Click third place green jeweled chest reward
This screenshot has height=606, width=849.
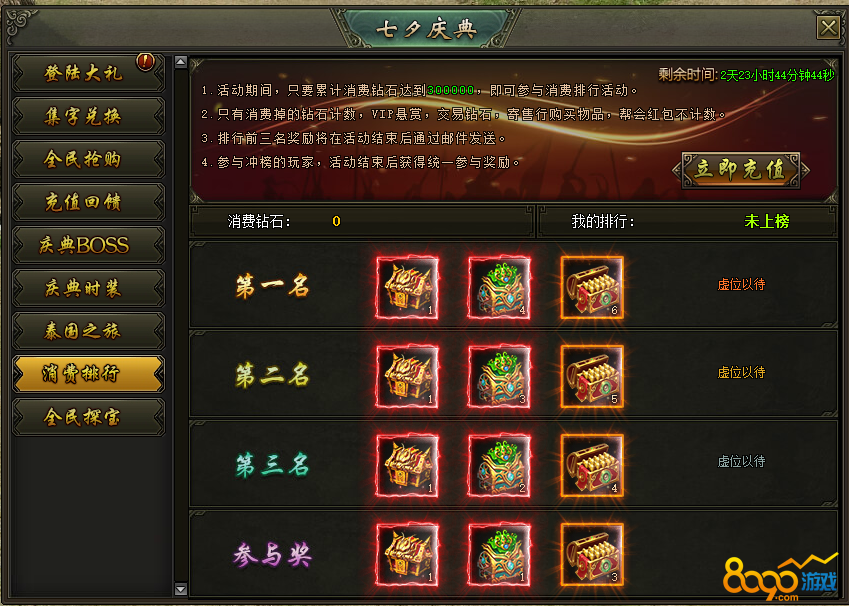point(499,466)
